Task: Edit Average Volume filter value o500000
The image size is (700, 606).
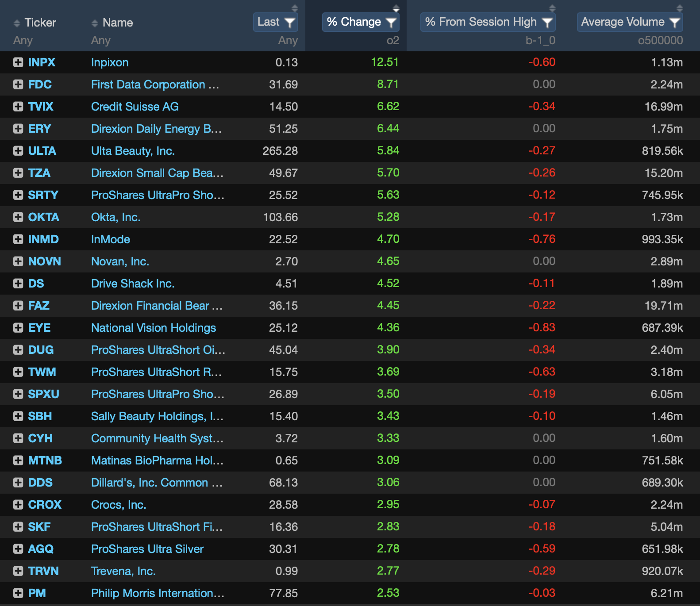Action: 661,41
